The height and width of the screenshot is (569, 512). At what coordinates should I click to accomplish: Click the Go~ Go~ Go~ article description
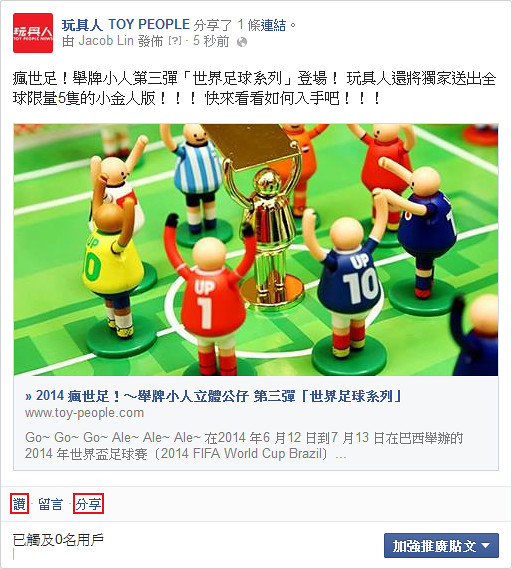(244, 445)
